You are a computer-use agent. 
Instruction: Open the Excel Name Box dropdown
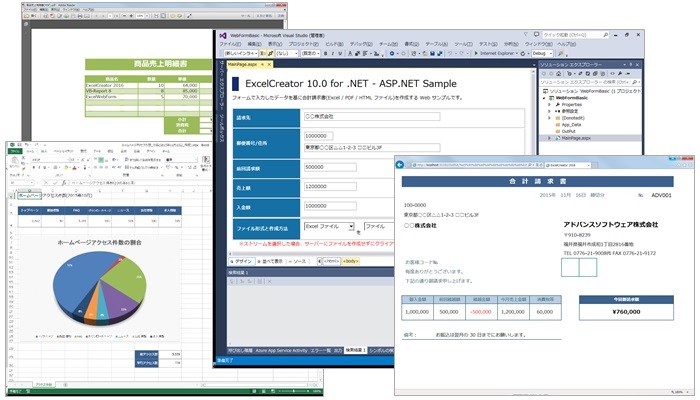coord(32,183)
